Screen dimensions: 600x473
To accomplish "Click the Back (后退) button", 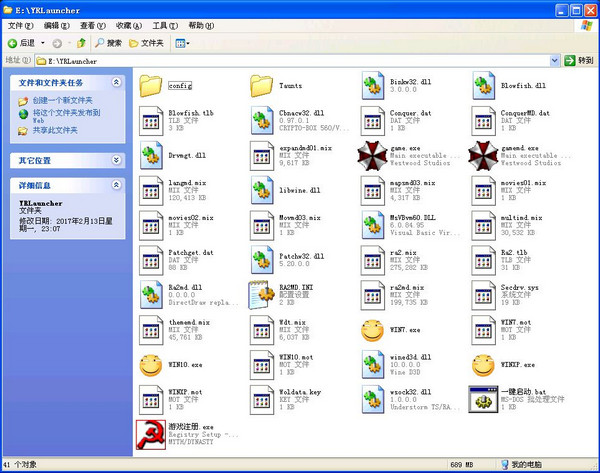I will pyautogui.click(x=22, y=43).
